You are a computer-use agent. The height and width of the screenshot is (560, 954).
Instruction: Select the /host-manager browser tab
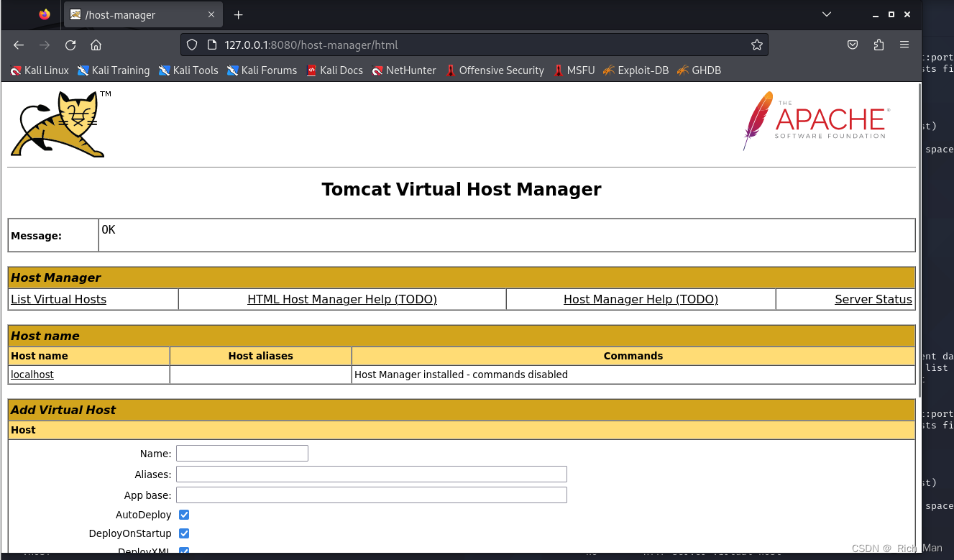[x=133, y=14]
